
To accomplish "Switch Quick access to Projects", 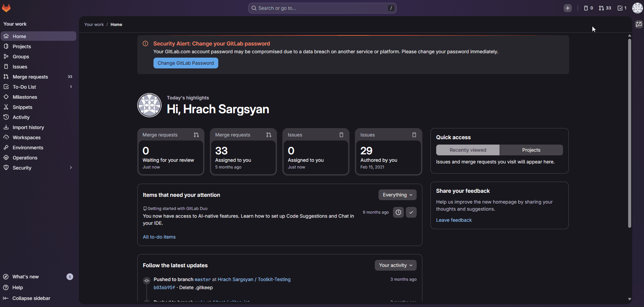I will [531, 150].
